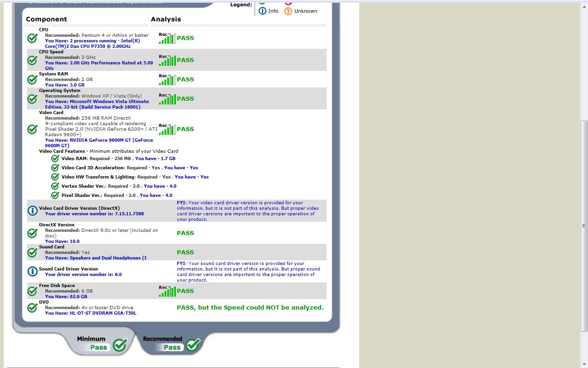The image size is (588, 368).
Task: Click the green check icon beside Free Disk Space
Action: tap(32, 291)
